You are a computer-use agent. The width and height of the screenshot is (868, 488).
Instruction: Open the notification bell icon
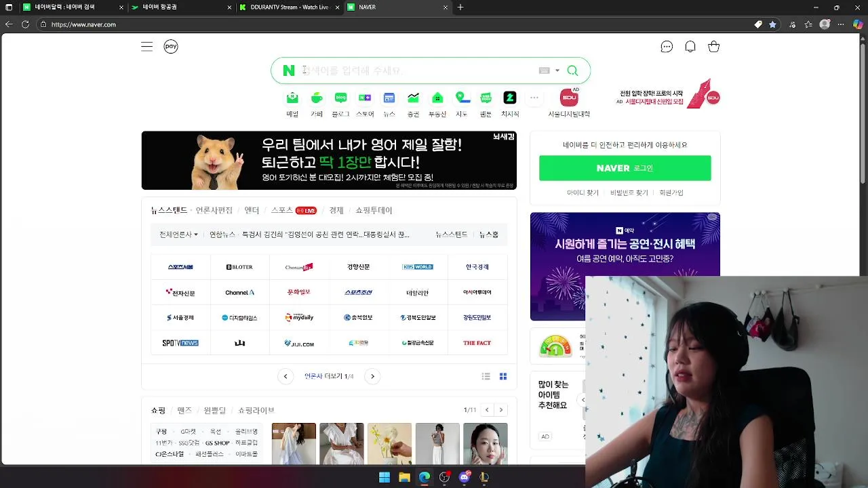point(690,47)
